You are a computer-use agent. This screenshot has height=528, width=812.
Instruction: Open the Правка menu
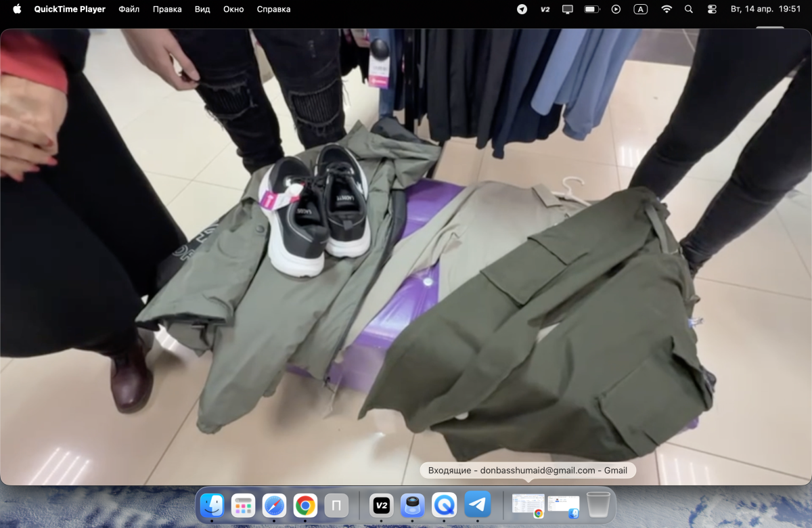coord(167,9)
